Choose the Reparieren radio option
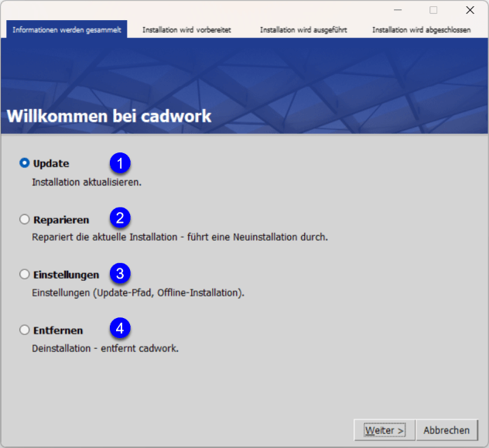 pos(24,220)
